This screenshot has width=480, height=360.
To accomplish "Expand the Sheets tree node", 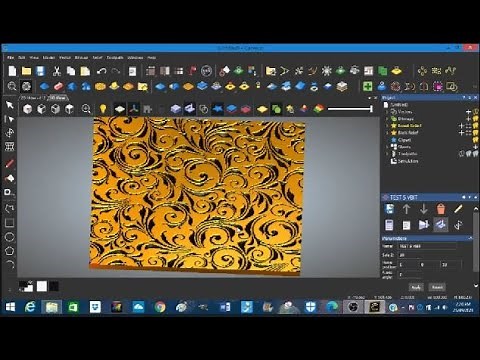I will point(387,147).
